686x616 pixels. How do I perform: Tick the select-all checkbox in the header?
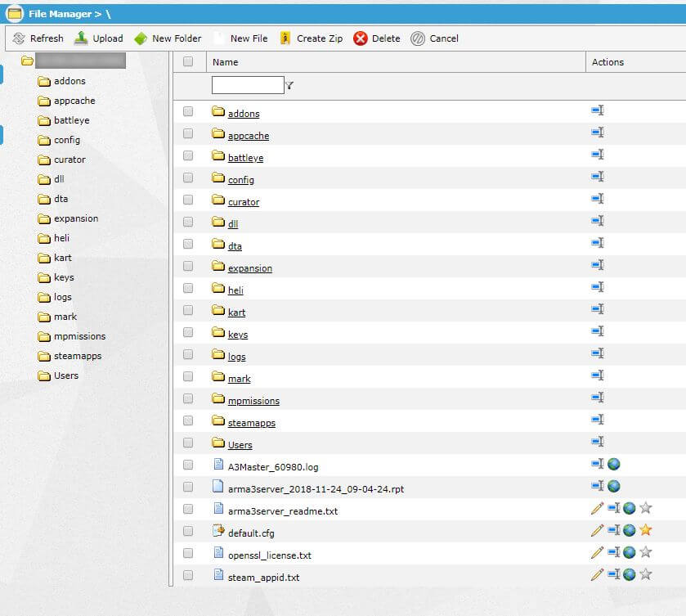[x=189, y=62]
